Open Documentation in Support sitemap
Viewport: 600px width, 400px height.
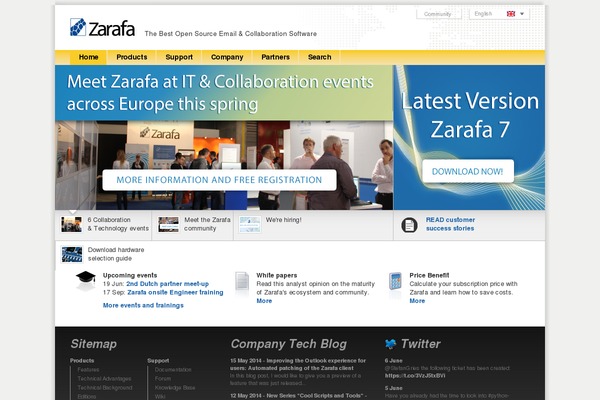click(x=173, y=369)
